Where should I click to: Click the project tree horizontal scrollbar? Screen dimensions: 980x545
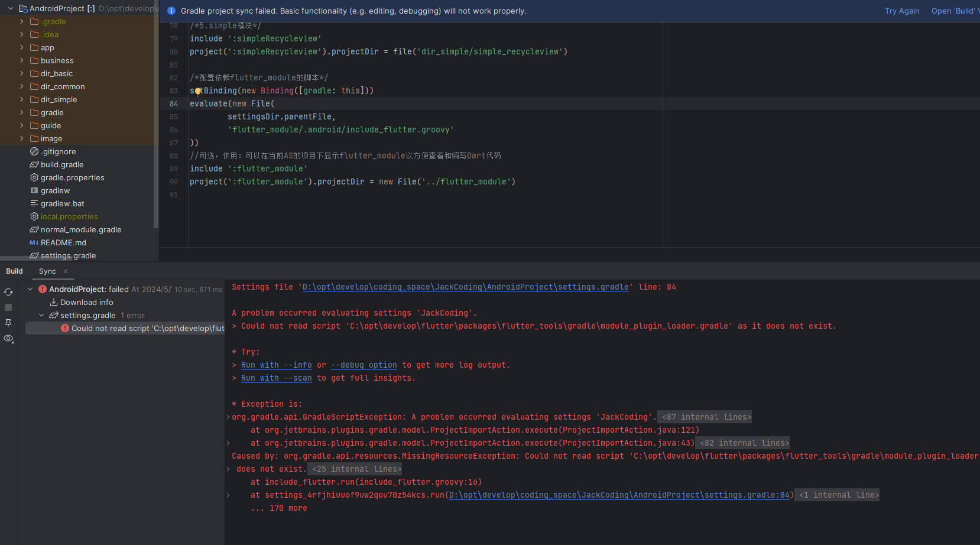tap(35, 258)
